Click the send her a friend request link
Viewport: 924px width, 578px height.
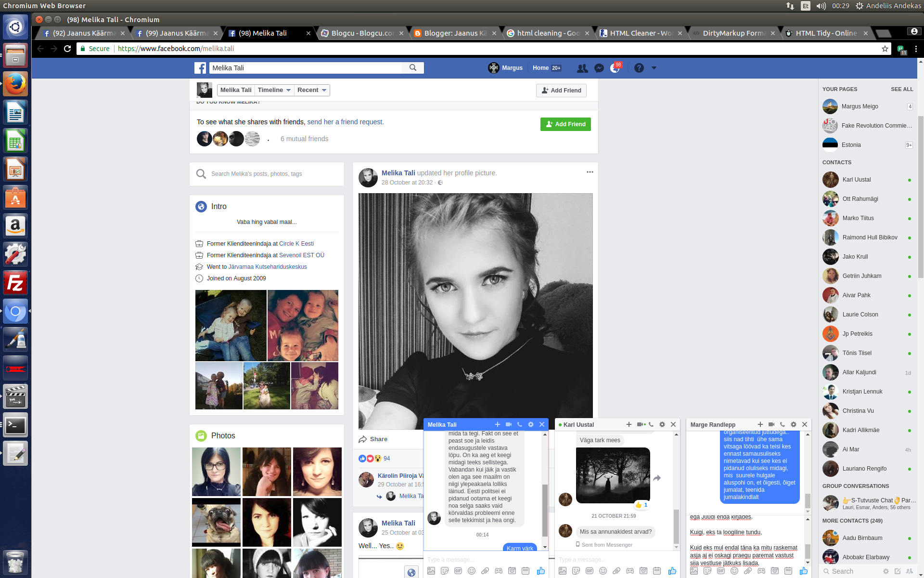pos(346,122)
